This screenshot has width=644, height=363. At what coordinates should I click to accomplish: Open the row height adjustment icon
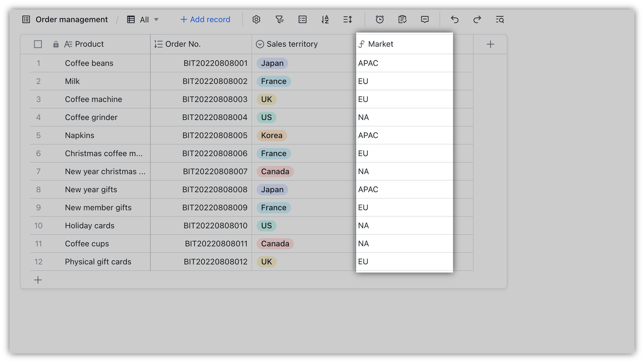pos(347,19)
